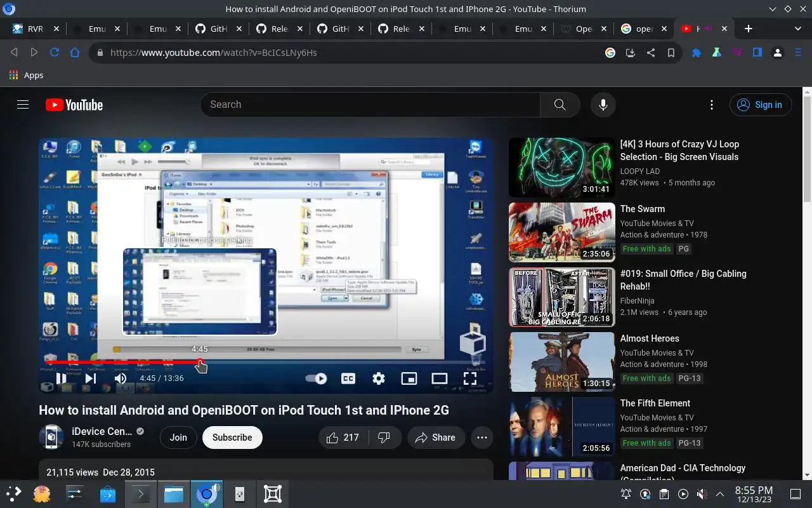Focus the YouTube Search field
Screen dimensions: 812x508
coord(370,105)
